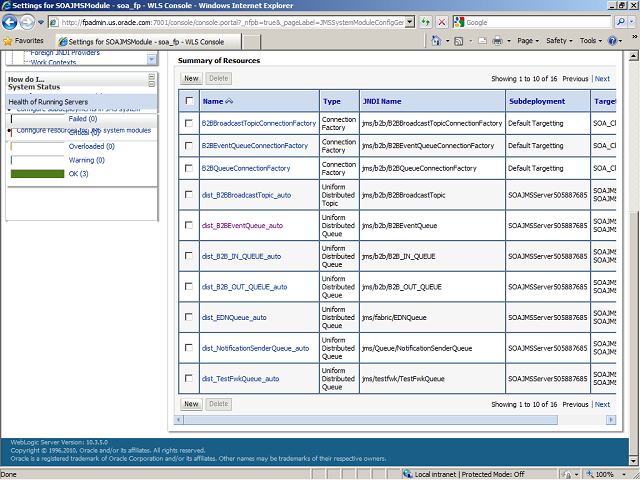Expand the Safety dropdown menu

pos(559,41)
